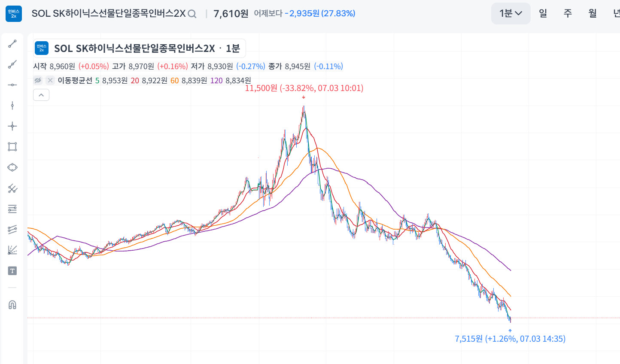Viewport: 620px width, 364px height.
Task: Open stock search via magnifier icon
Action: tap(192, 14)
